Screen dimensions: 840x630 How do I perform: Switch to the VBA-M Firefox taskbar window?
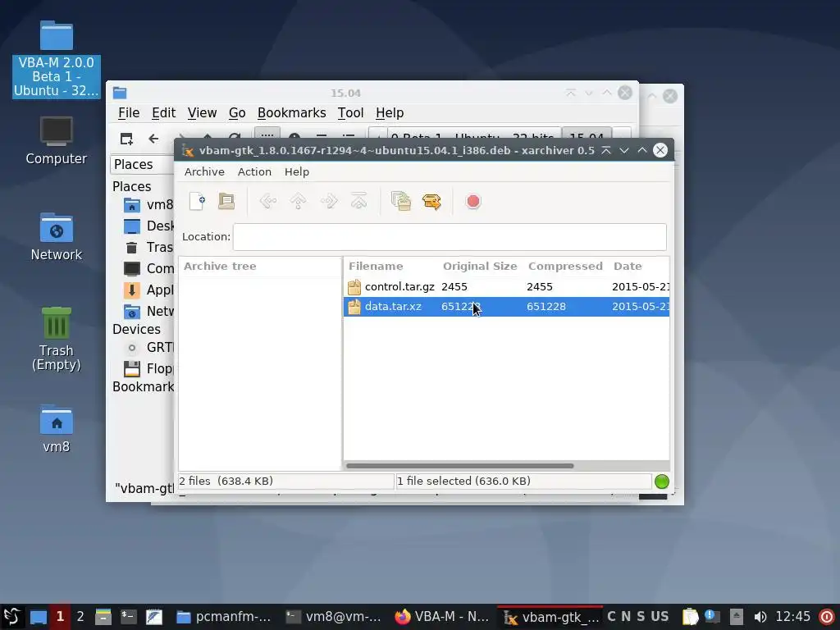coord(442,617)
